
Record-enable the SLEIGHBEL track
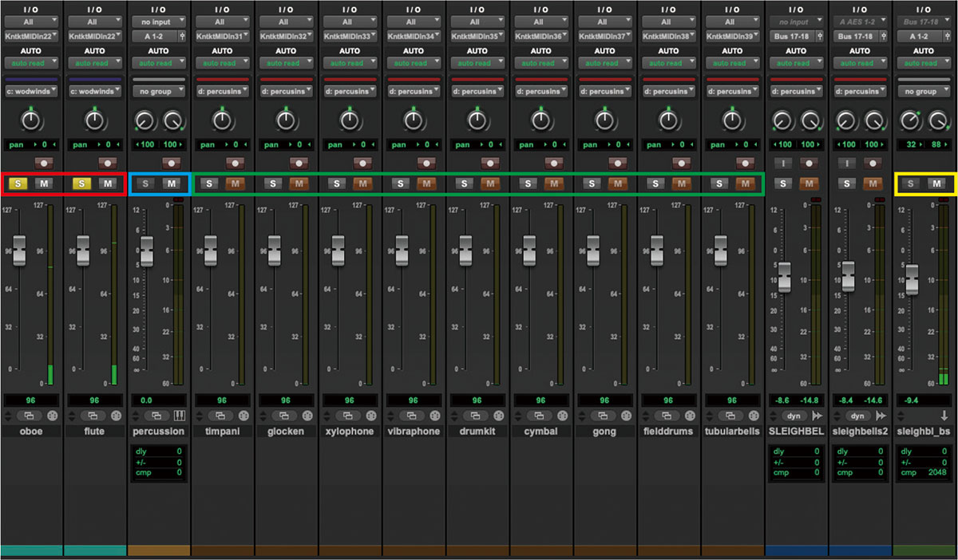pos(809,162)
